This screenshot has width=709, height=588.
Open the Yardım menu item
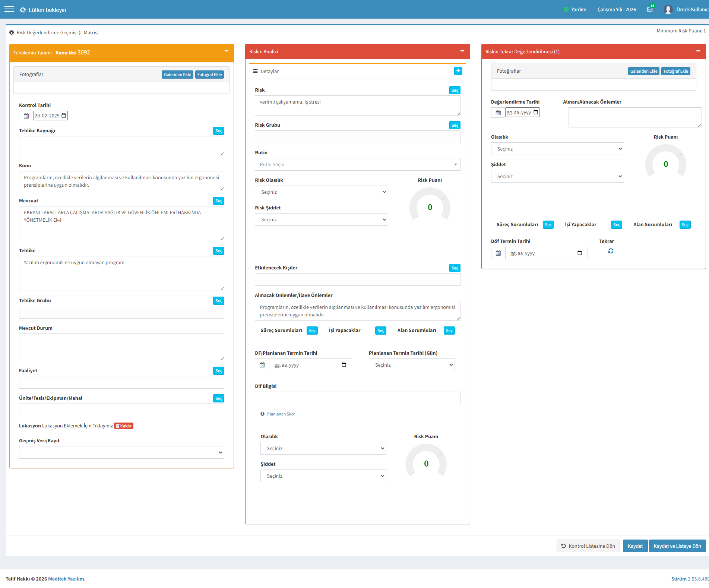click(575, 10)
